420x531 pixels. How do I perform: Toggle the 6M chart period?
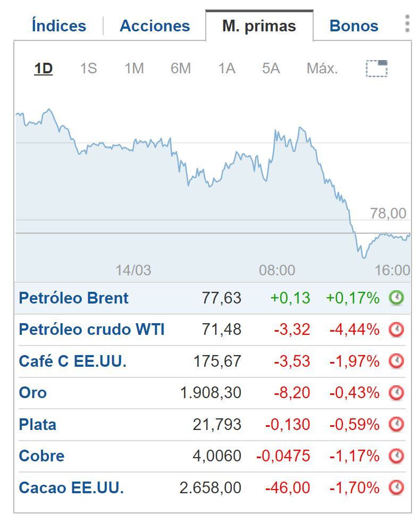click(181, 68)
